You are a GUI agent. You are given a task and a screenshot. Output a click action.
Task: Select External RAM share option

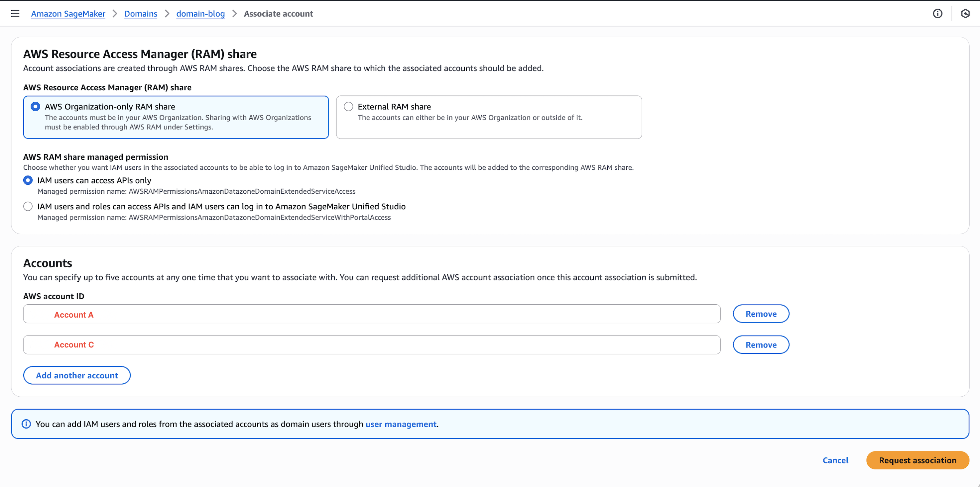(x=348, y=106)
